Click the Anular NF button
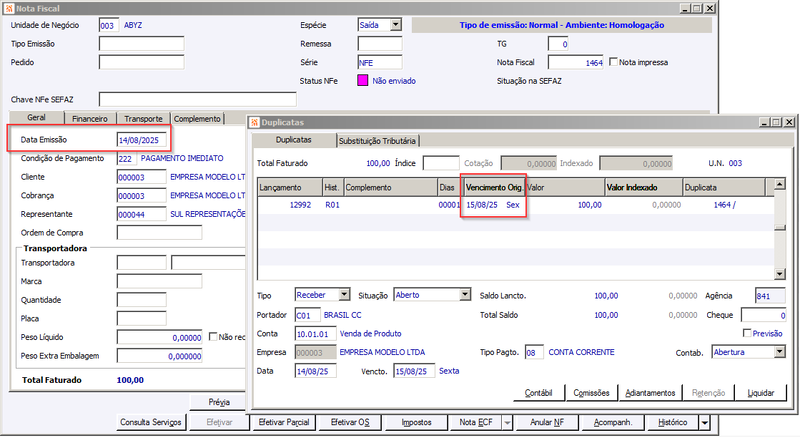Image resolution: width=800 pixels, height=438 pixels. 547,422
